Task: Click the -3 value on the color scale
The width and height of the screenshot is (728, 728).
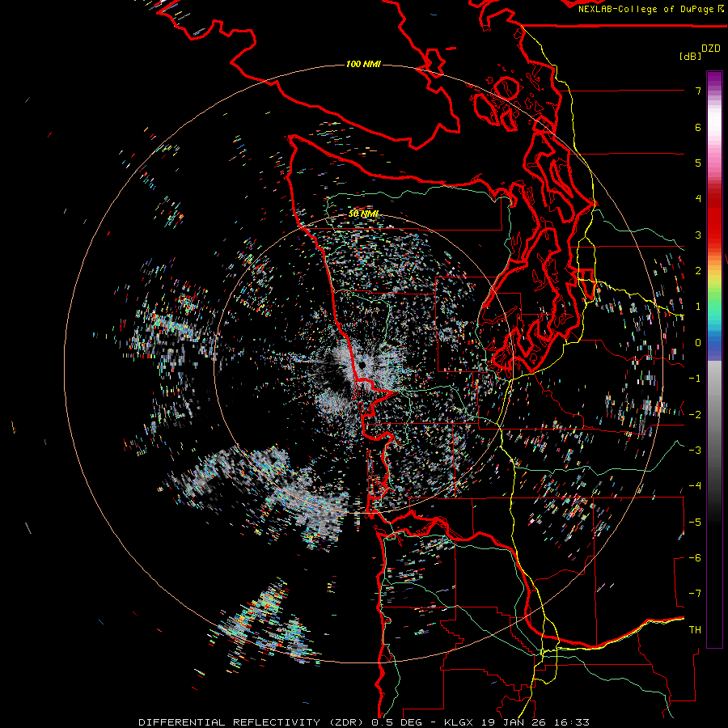Action: pos(695,451)
